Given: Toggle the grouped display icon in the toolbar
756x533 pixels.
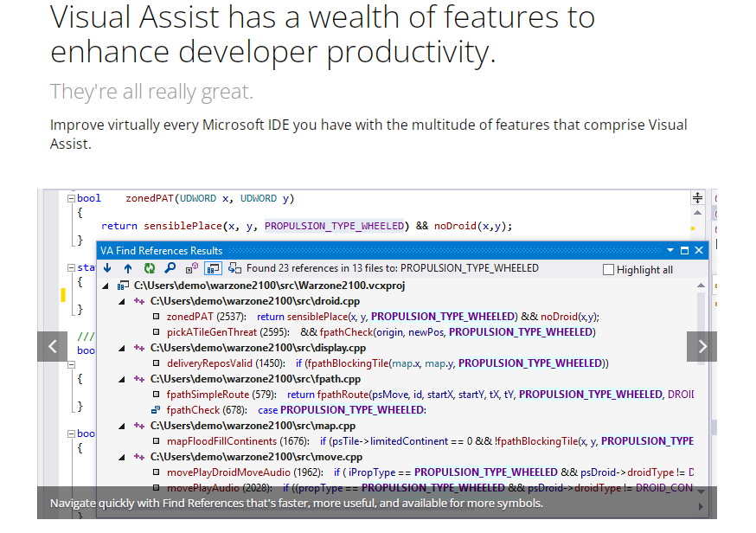Looking at the screenshot, I should click(213, 267).
